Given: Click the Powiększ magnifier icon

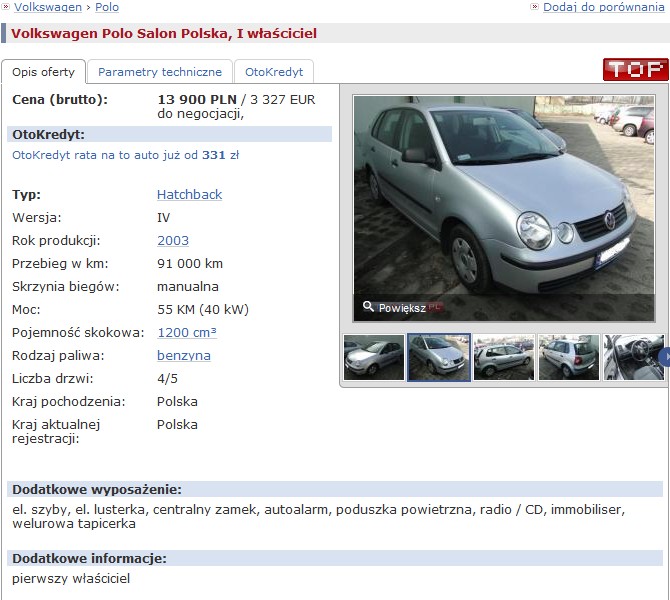Looking at the screenshot, I should (368, 306).
